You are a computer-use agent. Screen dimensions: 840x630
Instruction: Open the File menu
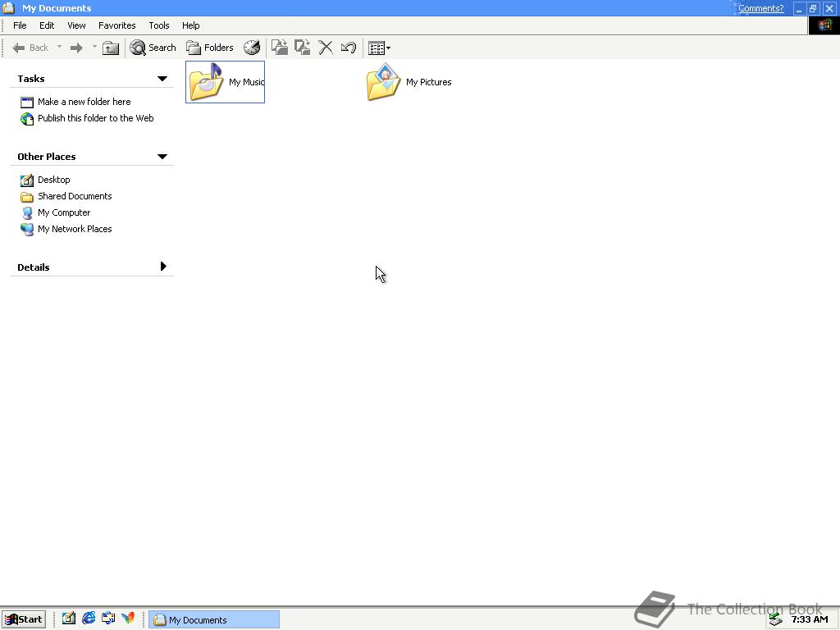coord(20,25)
